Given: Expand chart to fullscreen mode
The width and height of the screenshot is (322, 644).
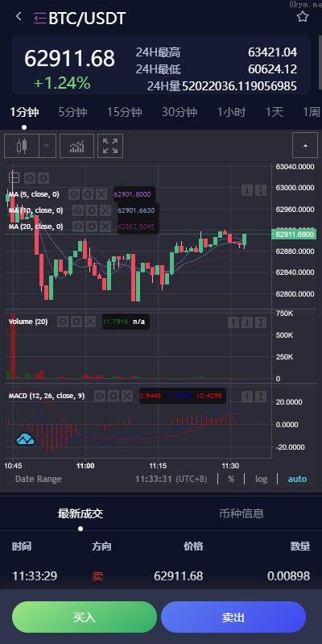Looking at the screenshot, I should tap(110, 146).
